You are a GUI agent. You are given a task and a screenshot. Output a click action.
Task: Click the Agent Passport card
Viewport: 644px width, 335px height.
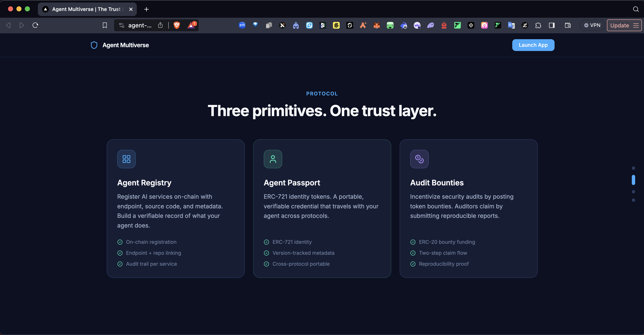[322, 208]
